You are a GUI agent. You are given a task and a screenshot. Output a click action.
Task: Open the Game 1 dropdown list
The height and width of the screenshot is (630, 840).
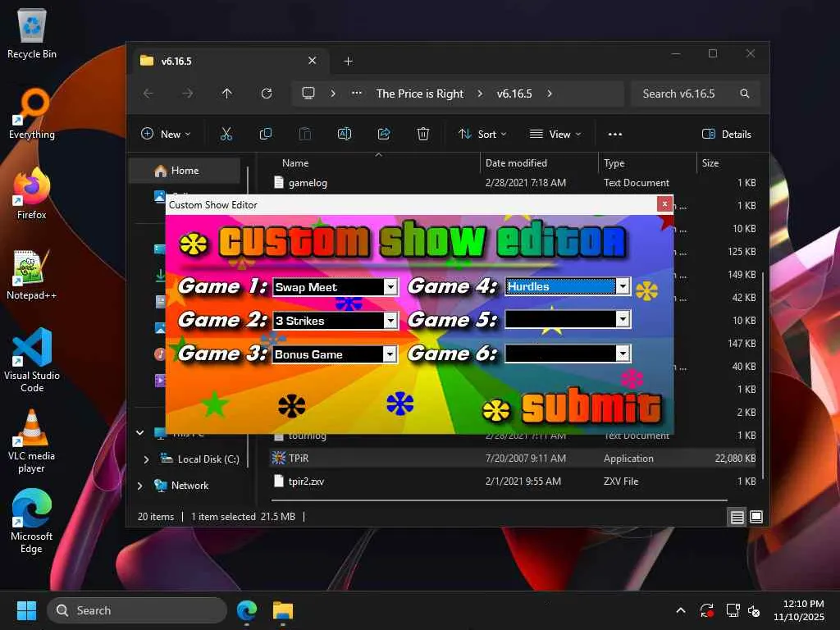(x=390, y=287)
